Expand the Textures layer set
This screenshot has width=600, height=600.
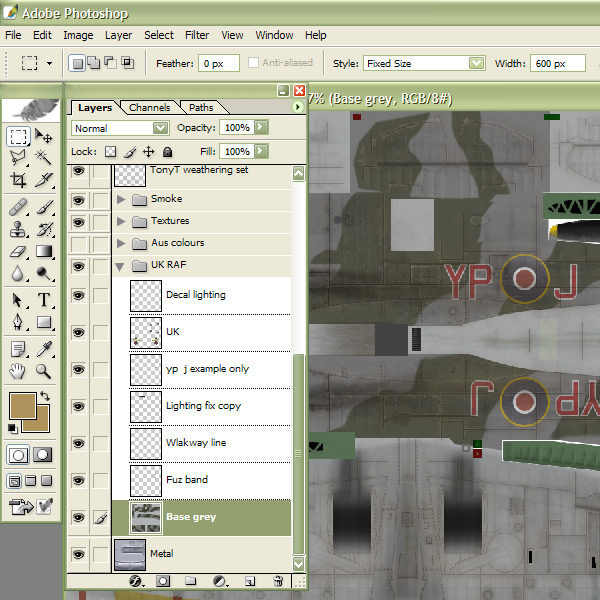[x=121, y=221]
